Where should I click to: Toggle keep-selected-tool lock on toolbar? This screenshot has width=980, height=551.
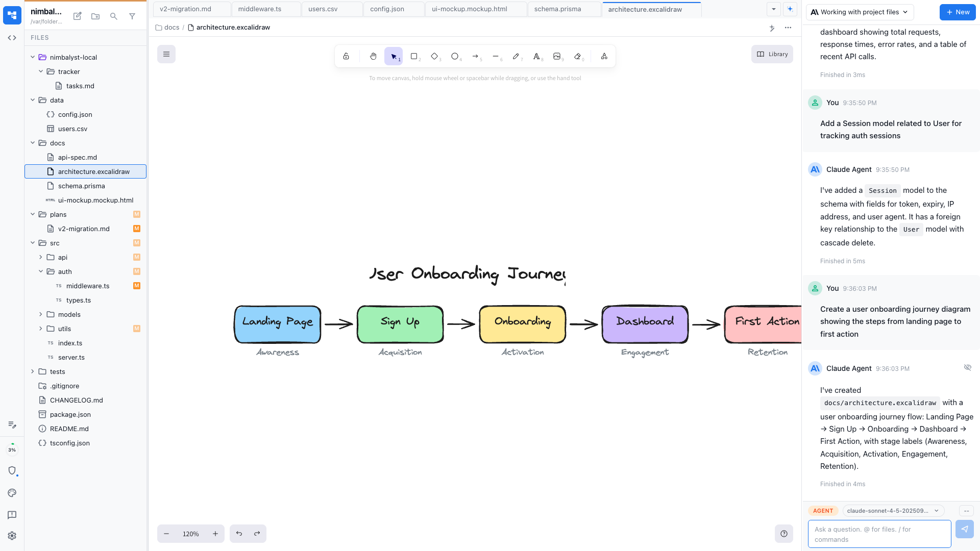pos(347,56)
